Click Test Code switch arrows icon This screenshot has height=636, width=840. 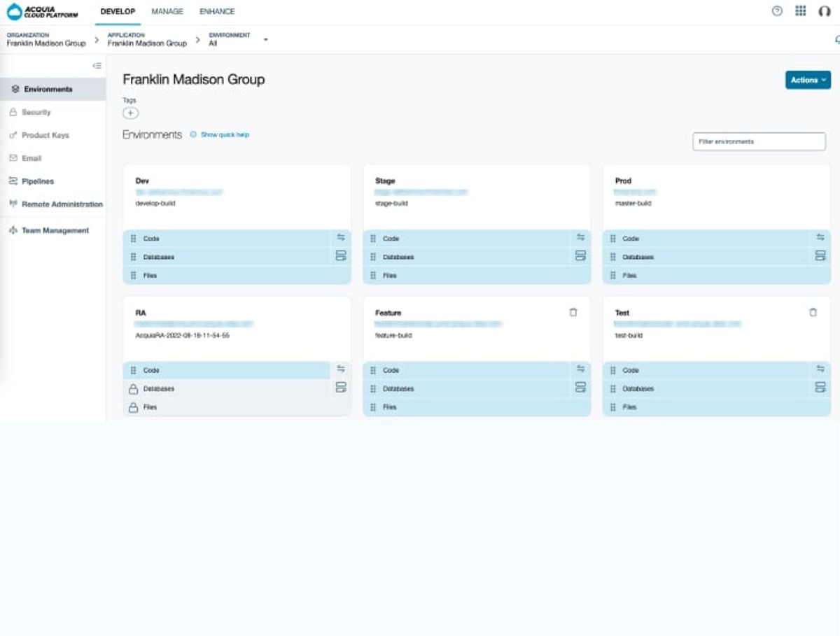pyautogui.click(x=820, y=369)
